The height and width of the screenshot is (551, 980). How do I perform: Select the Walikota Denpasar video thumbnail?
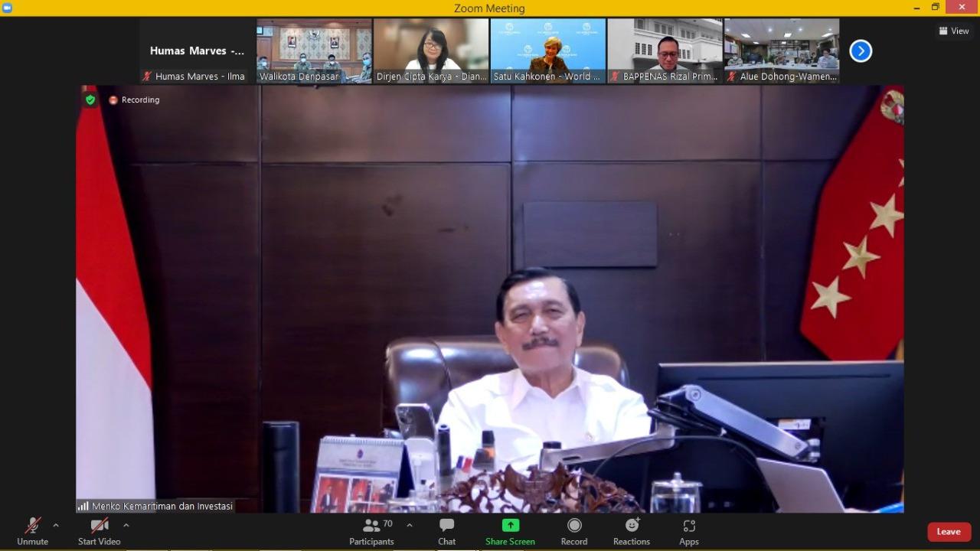[314, 47]
